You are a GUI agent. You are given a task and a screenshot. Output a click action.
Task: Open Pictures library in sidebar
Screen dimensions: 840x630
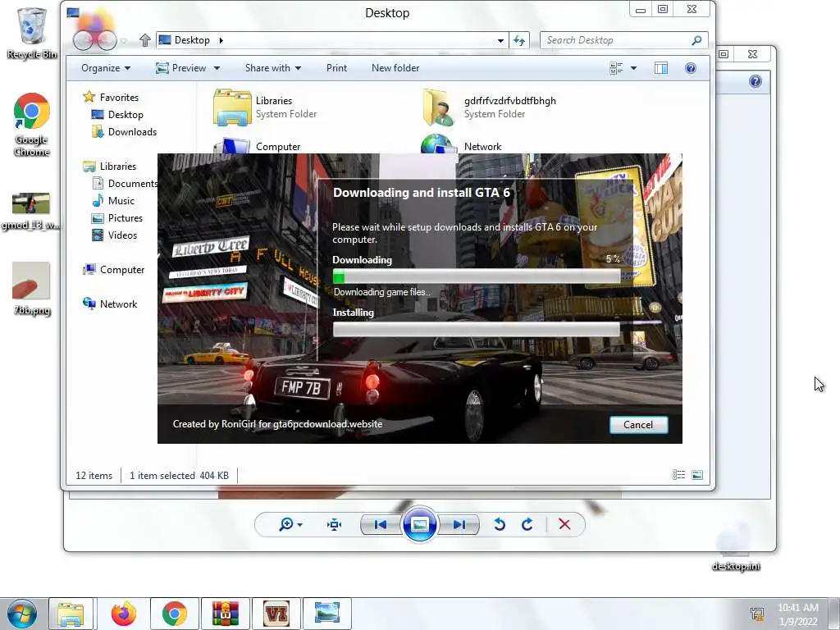point(117,218)
